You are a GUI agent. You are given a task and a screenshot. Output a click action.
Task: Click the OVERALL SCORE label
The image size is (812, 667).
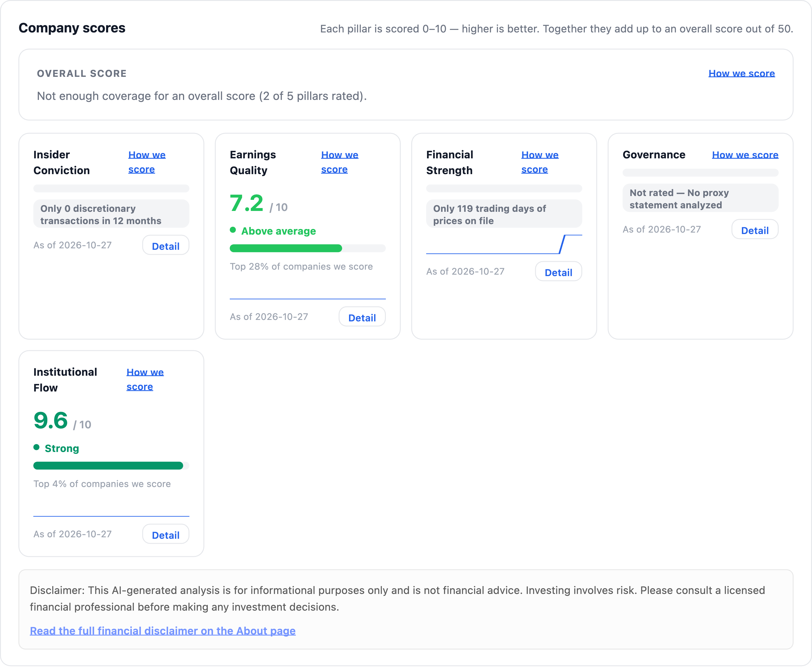pyautogui.click(x=82, y=73)
